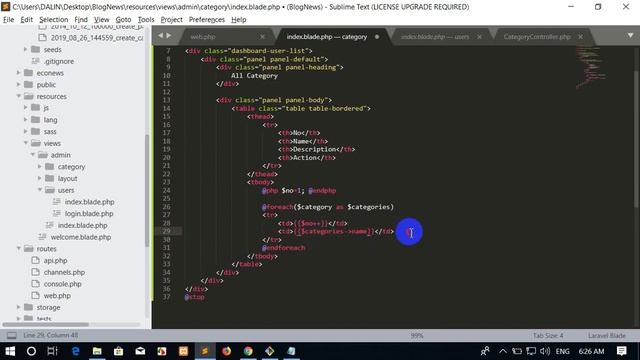The image size is (640, 360).
Task: Close the CategoryController.php tab
Action: point(580,37)
